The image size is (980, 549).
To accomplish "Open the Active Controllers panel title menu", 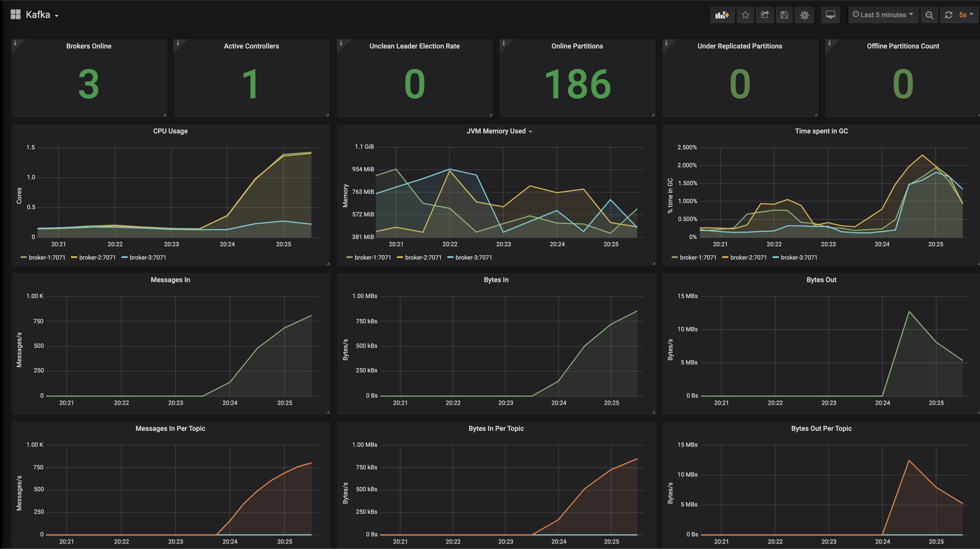I will click(251, 46).
